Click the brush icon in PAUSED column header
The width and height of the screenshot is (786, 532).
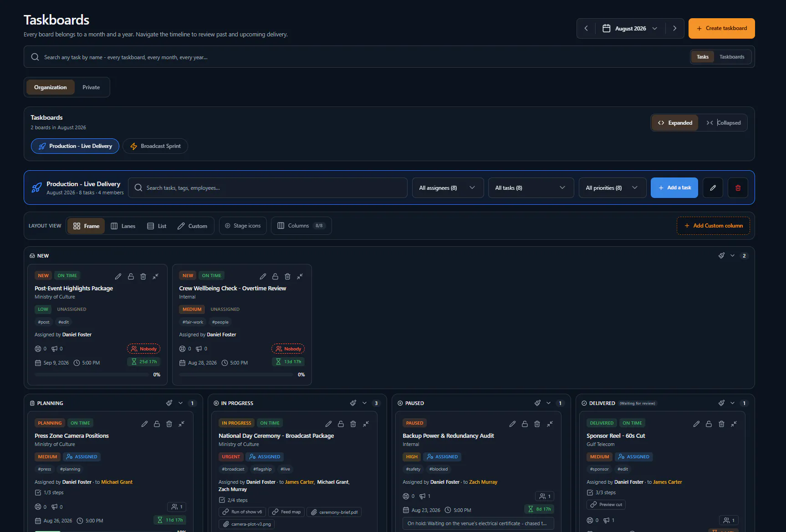[x=537, y=403]
